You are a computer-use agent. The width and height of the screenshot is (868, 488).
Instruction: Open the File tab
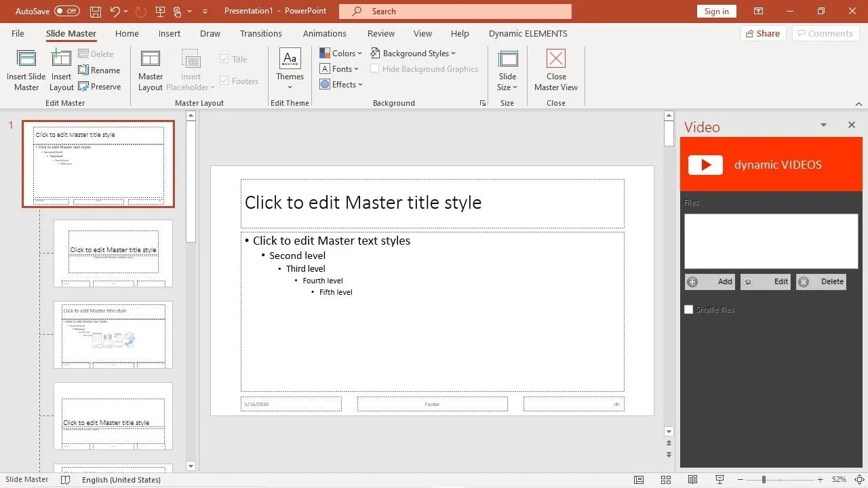click(x=18, y=33)
